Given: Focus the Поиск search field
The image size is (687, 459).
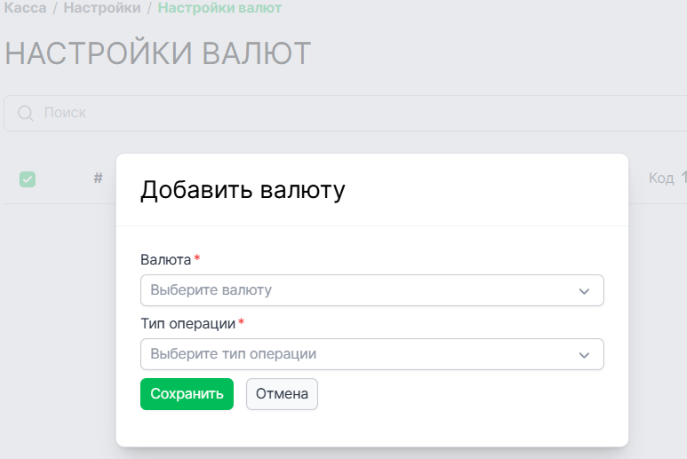Looking at the screenshot, I should tap(346, 113).
